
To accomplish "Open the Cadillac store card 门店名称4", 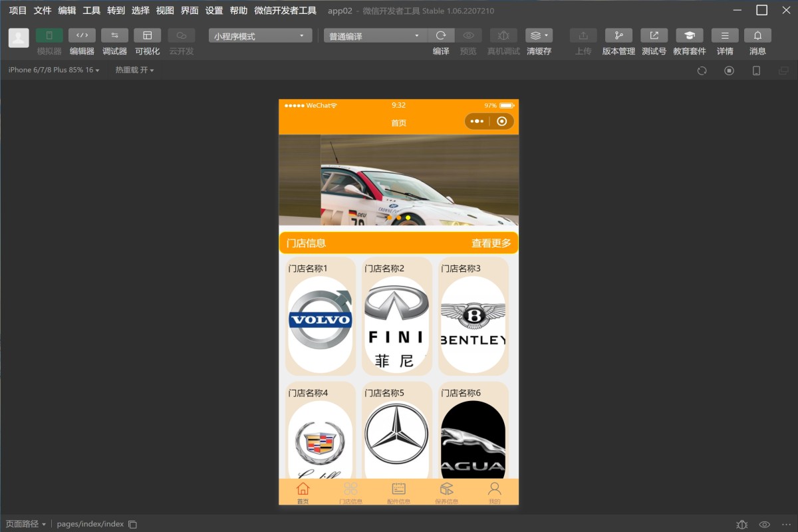I will tap(321, 431).
